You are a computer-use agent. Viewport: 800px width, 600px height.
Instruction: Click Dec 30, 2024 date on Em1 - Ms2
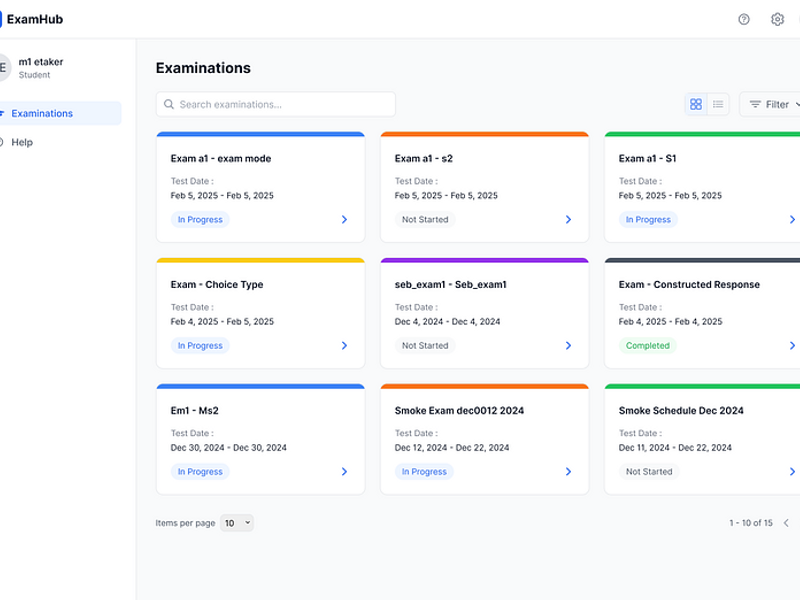click(229, 447)
